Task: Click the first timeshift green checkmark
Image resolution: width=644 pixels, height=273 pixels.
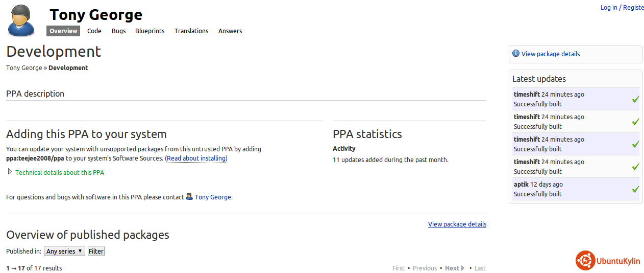Action: (x=635, y=99)
